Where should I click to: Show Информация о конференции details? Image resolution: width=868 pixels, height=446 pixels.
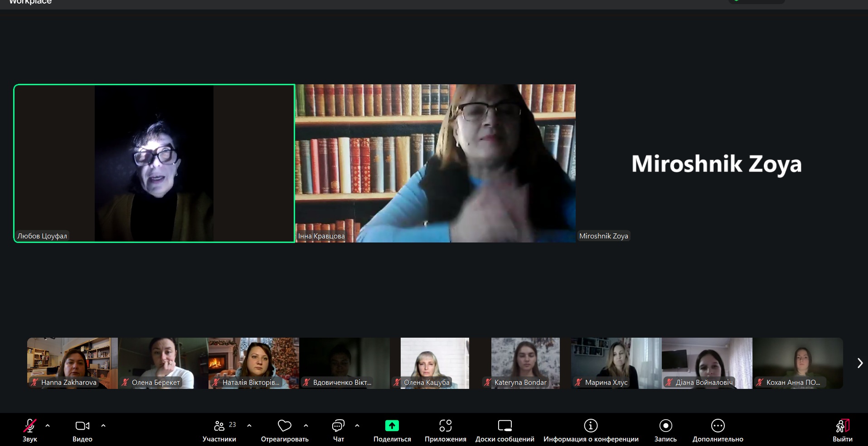click(591, 426)
